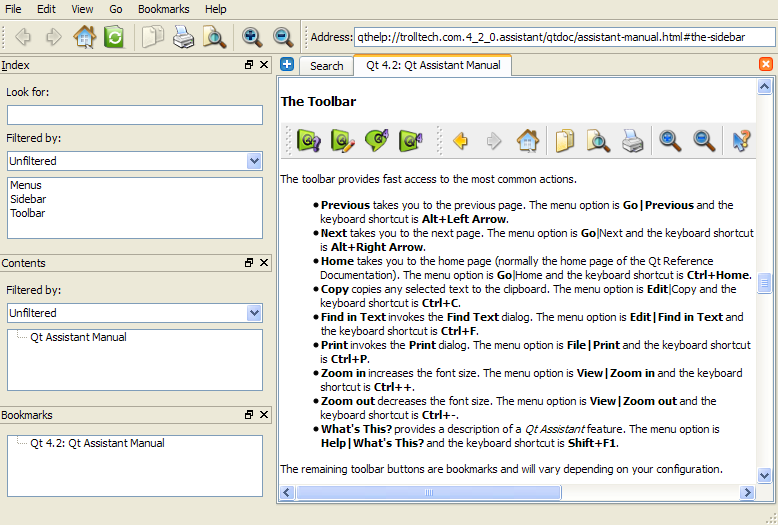The width and height of the screenshot is (778, 525).
Task: Go forward with the Next arrow toolbar button
Action: [53, 37]
